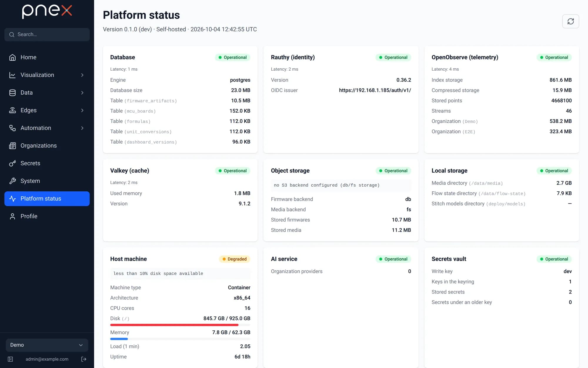Click the pnex logo
588x368 pixels.
click(x=47, y=12)
